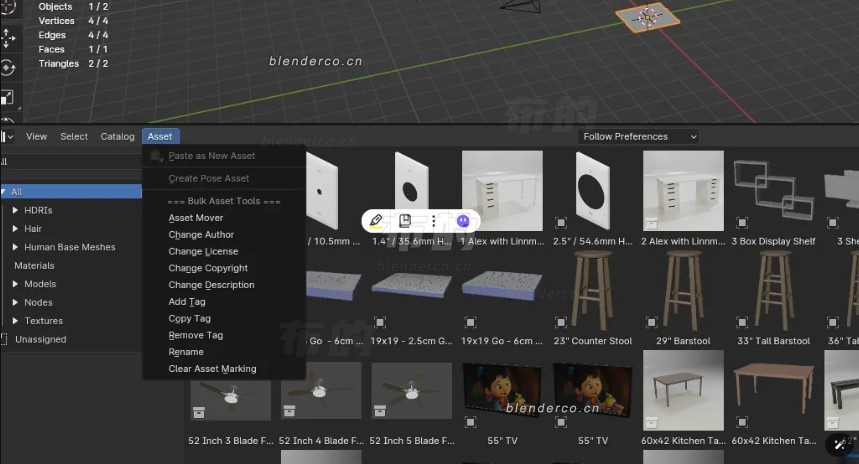Screen dimensions: 859x464
Task: Expand the Human Base Meshes catalog
Action: pos(15,247)
